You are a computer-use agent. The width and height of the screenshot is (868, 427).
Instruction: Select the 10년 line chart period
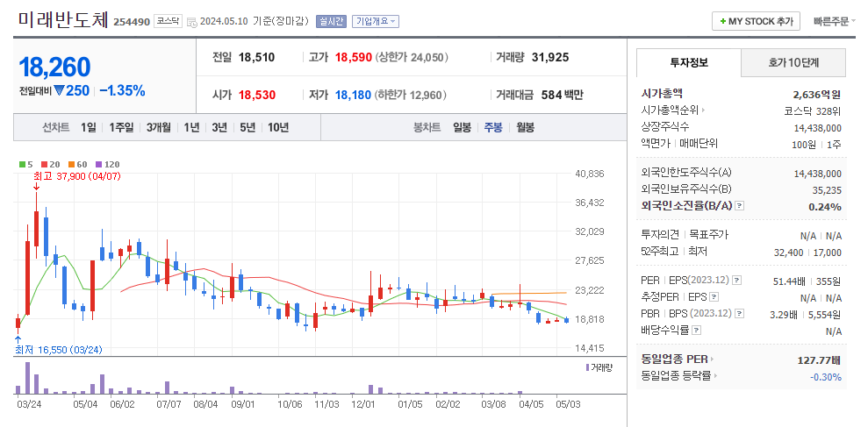click(278, 127)
